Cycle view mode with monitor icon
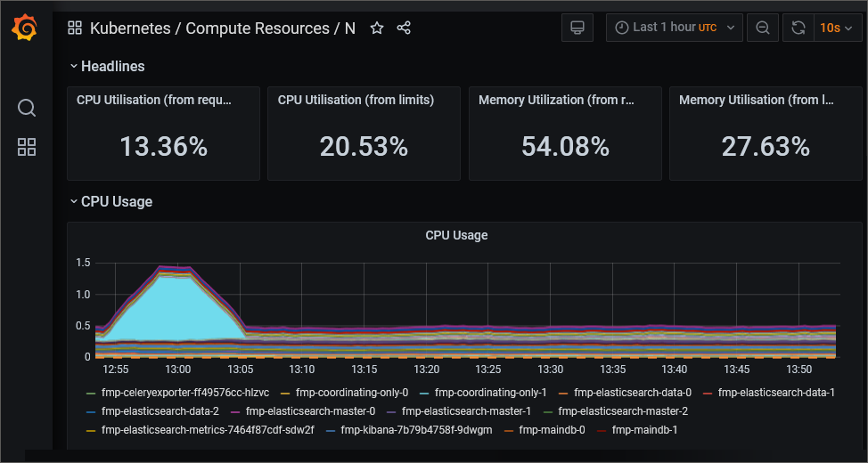 coord(577,28)
